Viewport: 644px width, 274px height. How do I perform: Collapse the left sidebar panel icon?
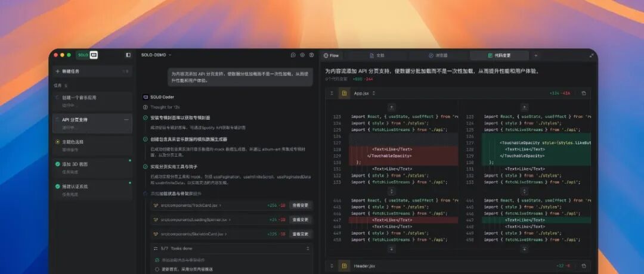[x=128, y=55]
